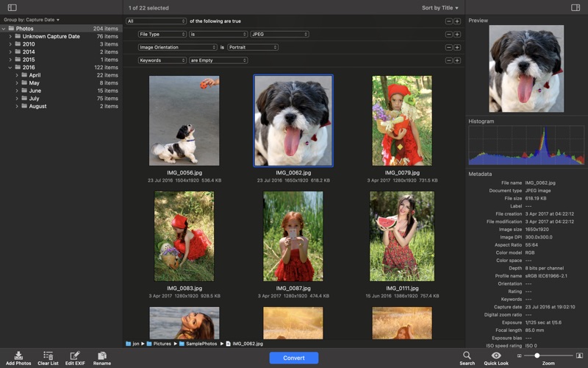Add rule next to 'All of the following'
Image resolution: width=588 pixels, height=368 pixels.
pyautogui.click(x=457, y=21)
